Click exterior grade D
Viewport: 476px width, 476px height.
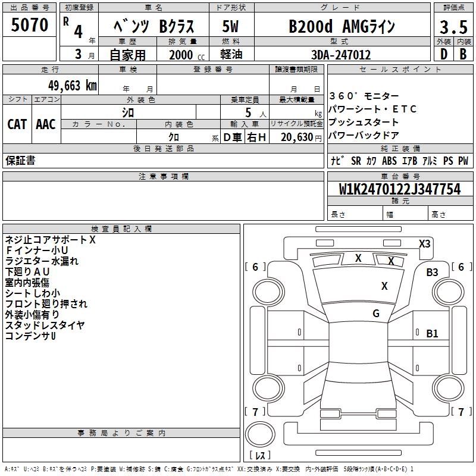[x=443, y=54]
